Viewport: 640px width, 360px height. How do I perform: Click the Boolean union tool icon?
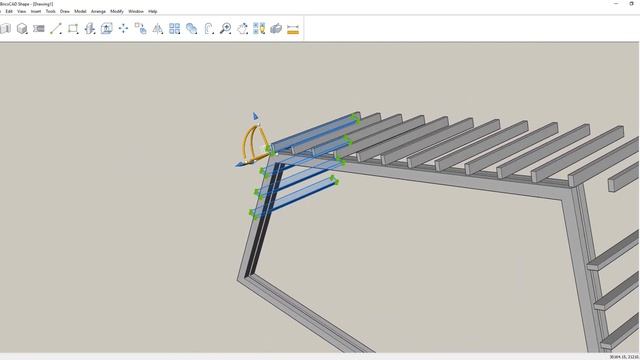(191, 28)
